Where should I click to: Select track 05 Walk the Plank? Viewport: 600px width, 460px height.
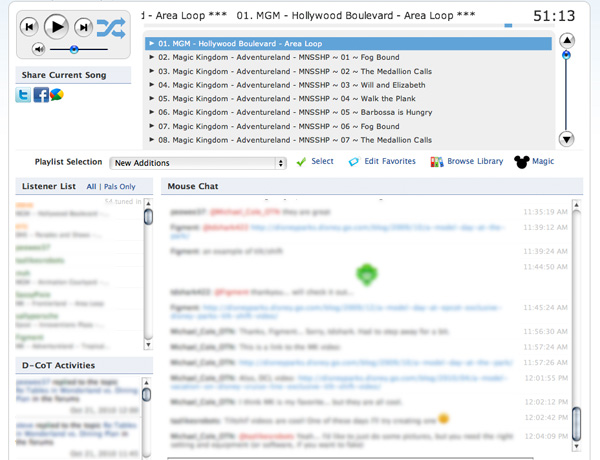(x=348, y=99)
